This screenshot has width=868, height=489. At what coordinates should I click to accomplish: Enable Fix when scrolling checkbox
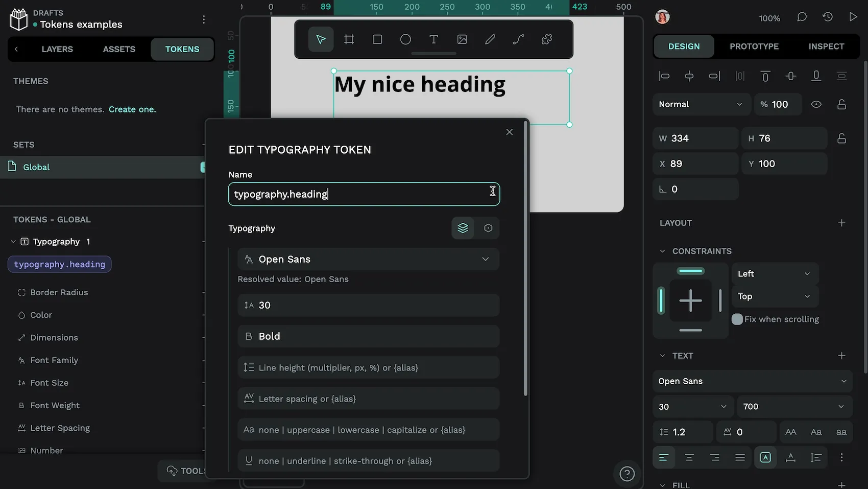[737, 319]
